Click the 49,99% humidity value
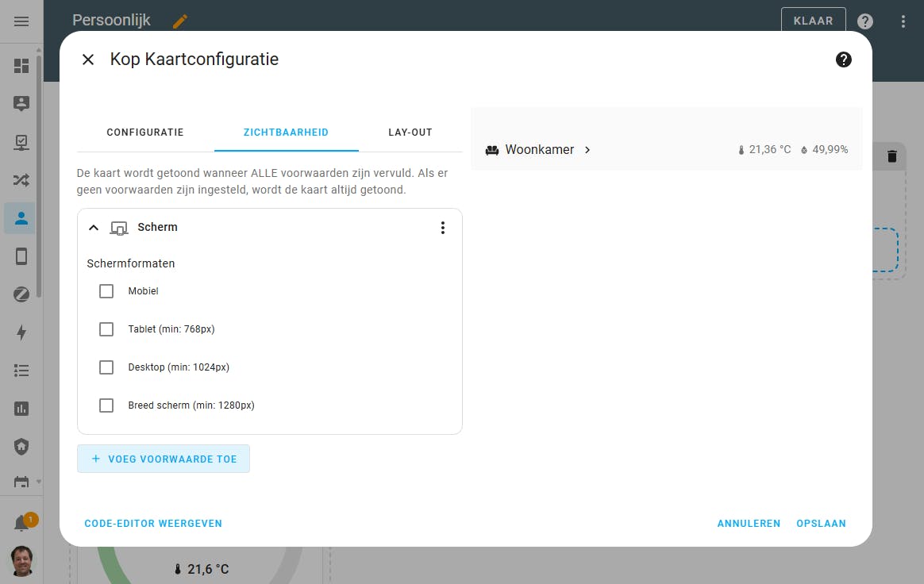924x584 pixels. pyautogui.click(x=830, y=150)
